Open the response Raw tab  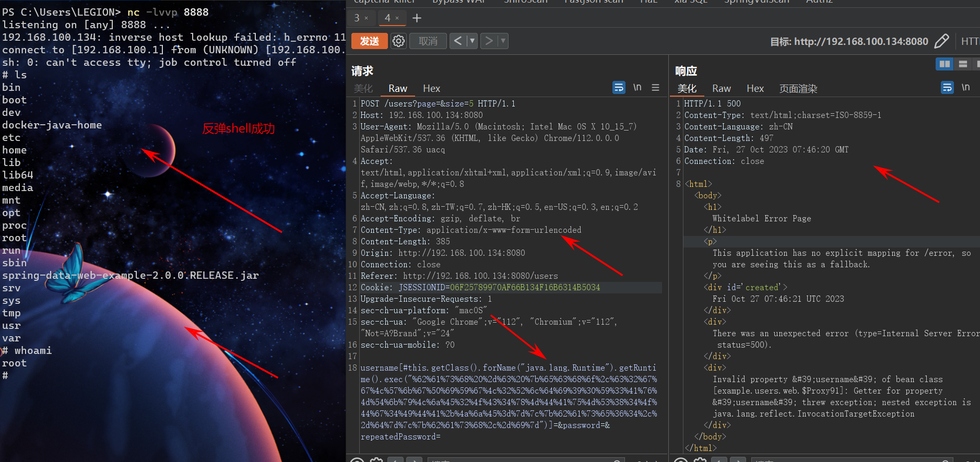[722, 88]
